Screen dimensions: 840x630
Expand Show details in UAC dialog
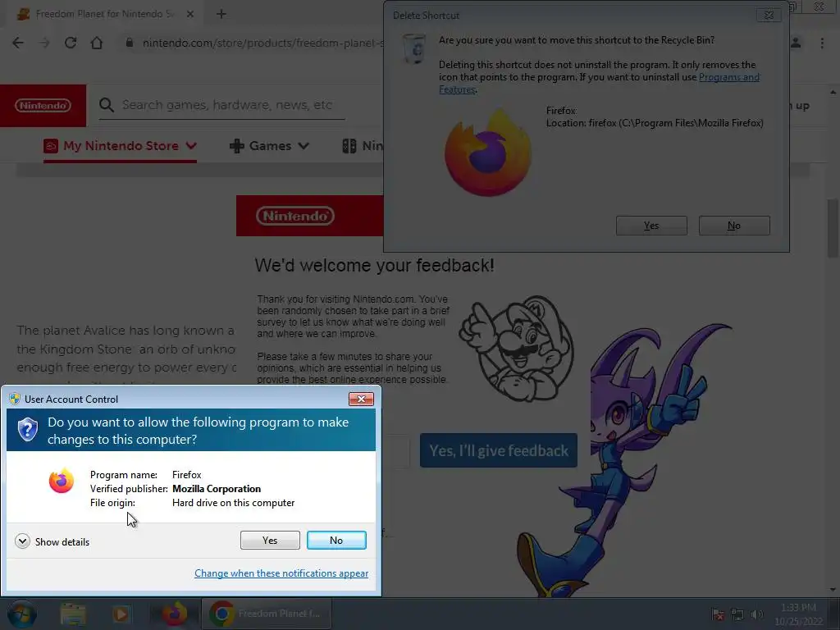(x=52, y=541)
